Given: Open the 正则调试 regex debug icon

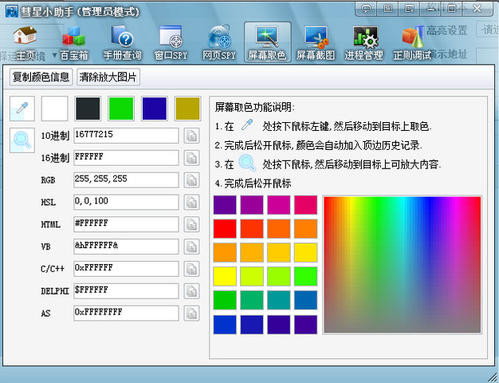Looking at the screenshot, I should [412, 43].
